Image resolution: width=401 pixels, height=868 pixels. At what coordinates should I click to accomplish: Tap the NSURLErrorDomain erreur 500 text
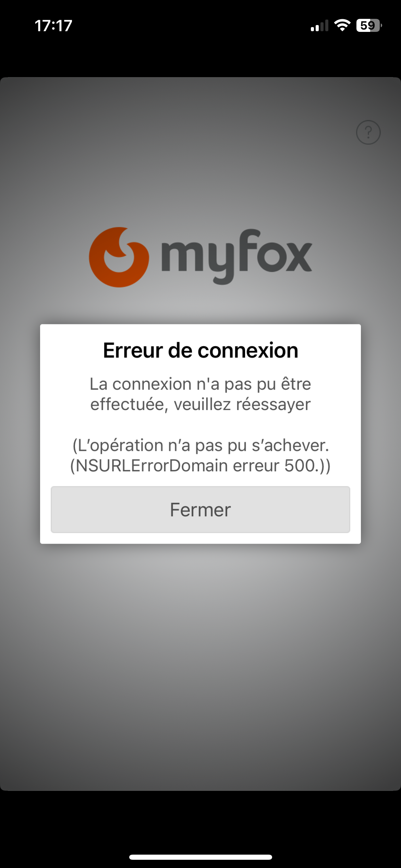(200, 466)
